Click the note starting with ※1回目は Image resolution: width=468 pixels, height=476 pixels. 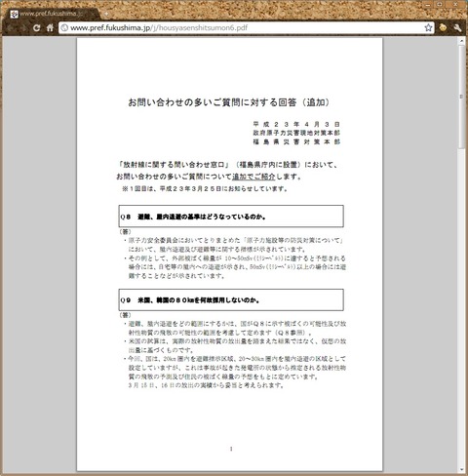(x=205, y=188)
